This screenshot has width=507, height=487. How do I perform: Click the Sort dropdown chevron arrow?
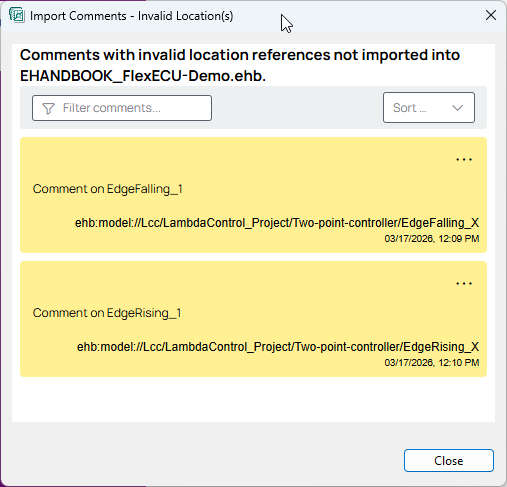tap(457, 108)
